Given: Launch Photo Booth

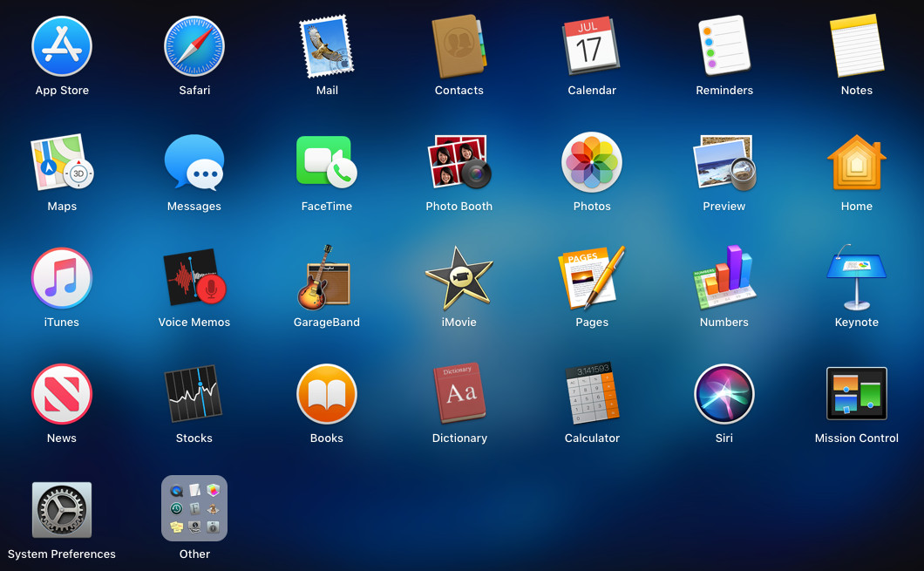Looking at the screenshot, I should (459, 162).
